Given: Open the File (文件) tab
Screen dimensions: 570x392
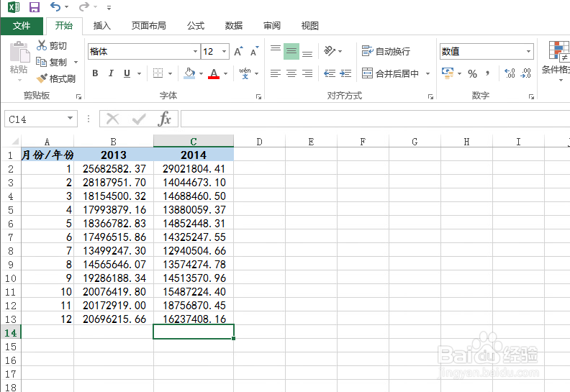Looking at the screenshot, I should pyautogui.click(x=22, y=25).
